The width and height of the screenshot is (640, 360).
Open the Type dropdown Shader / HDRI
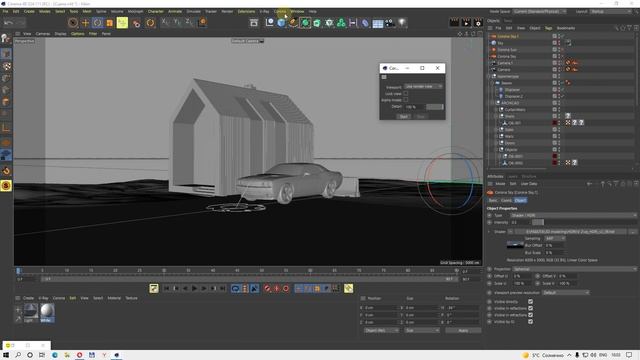click(573, 215)
